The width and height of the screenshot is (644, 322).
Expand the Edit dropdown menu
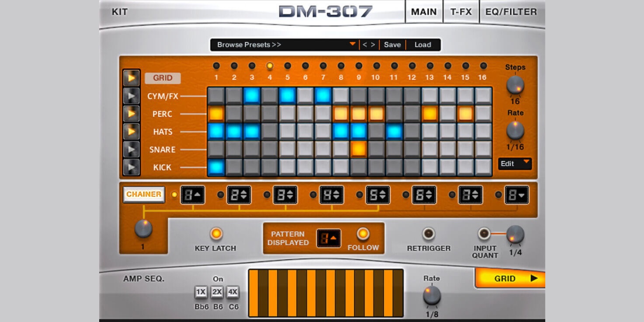pyautogui.click(x=515, y=163)
